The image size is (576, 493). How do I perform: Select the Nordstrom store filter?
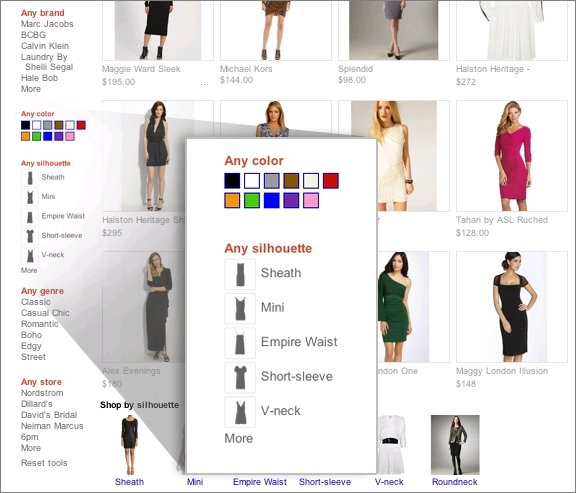(x=42, y=393)
